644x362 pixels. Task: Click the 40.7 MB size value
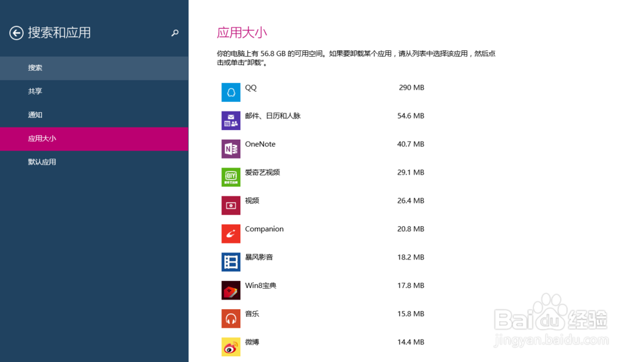pyautogui.click(x=411, y=144)
